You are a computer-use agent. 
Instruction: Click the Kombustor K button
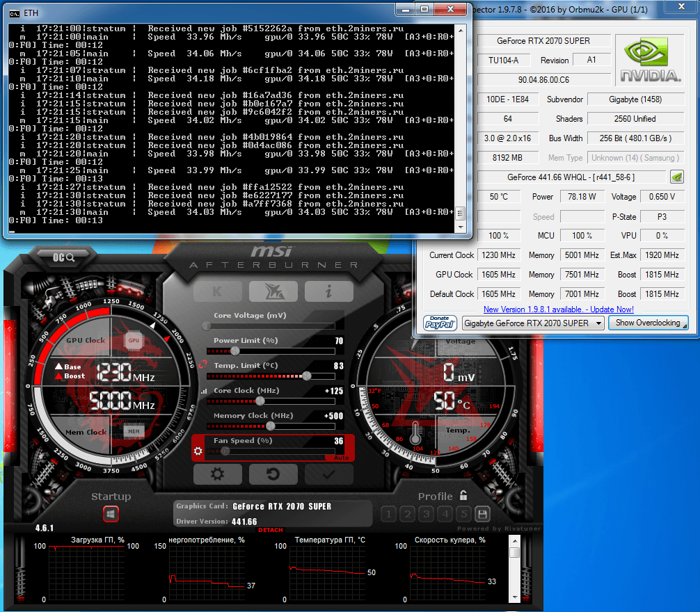tap(217, 291)
